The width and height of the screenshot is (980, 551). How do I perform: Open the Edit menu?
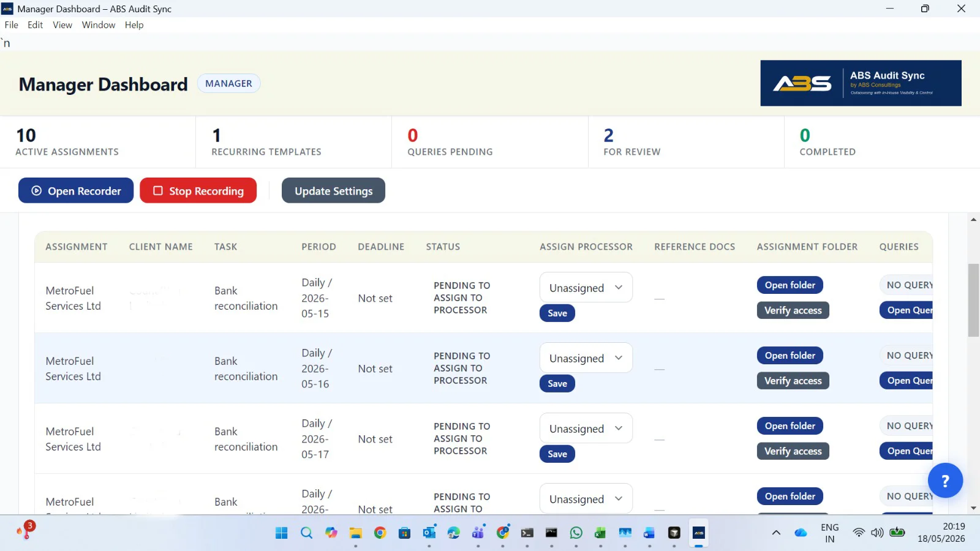35,25
